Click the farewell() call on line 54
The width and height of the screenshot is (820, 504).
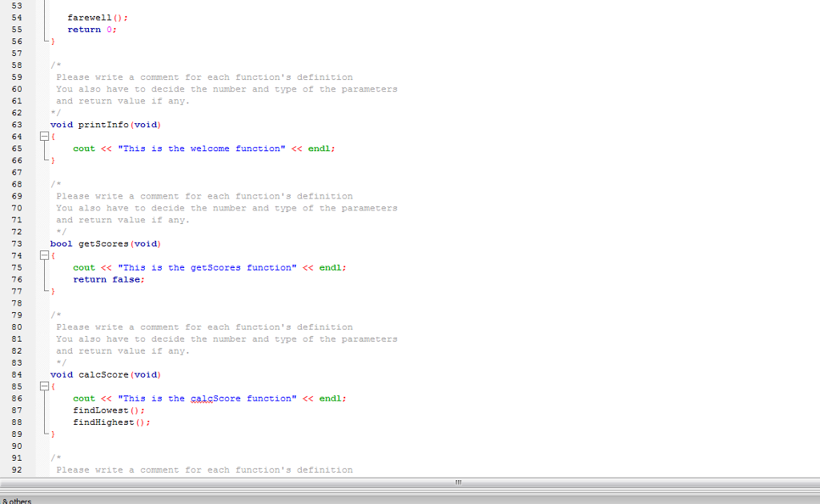point(97,18)
